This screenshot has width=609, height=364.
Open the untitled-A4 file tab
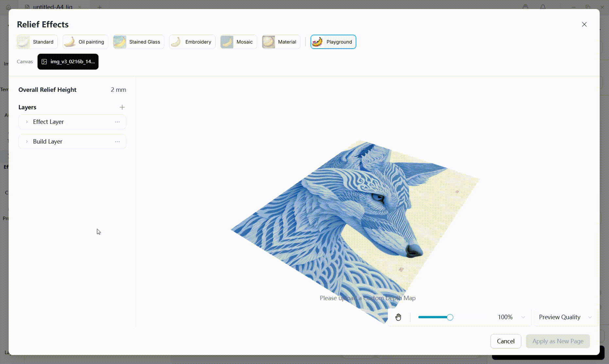[x=52, y=7]
